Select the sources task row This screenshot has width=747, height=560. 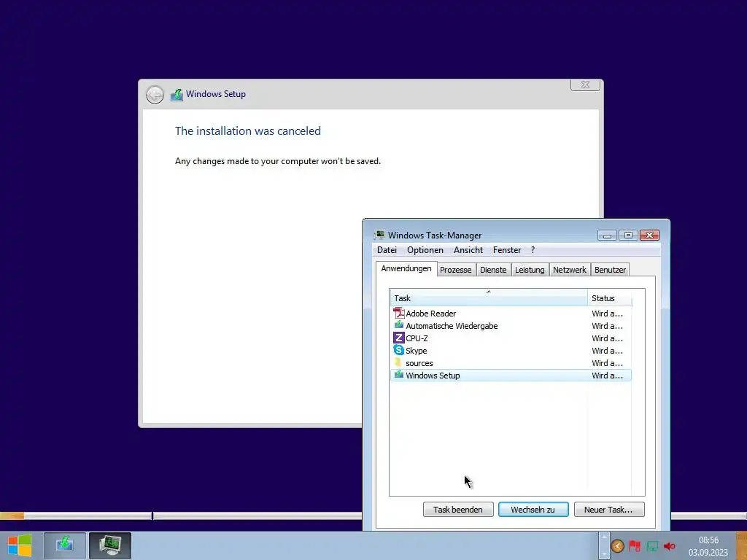click(x=511, y=363)
